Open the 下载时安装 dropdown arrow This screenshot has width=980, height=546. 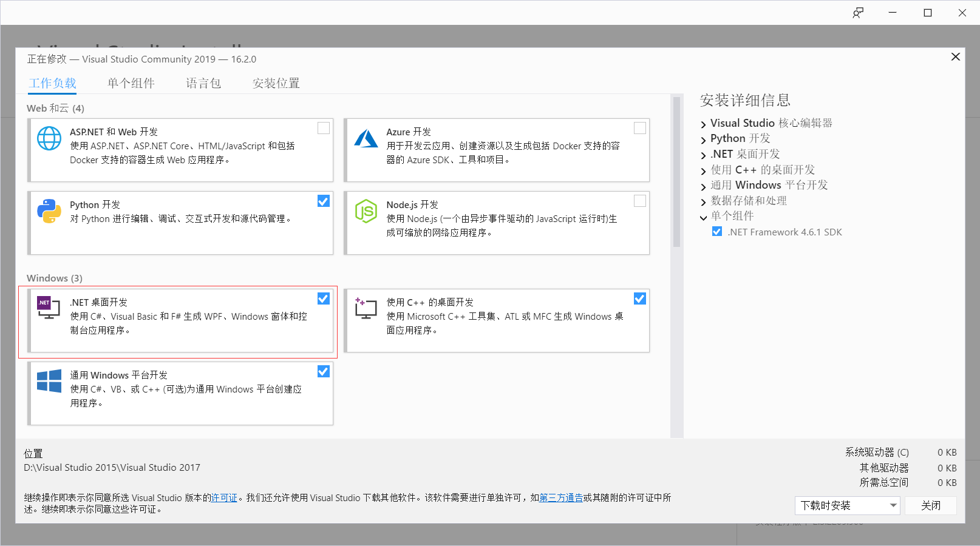[893, 505]
